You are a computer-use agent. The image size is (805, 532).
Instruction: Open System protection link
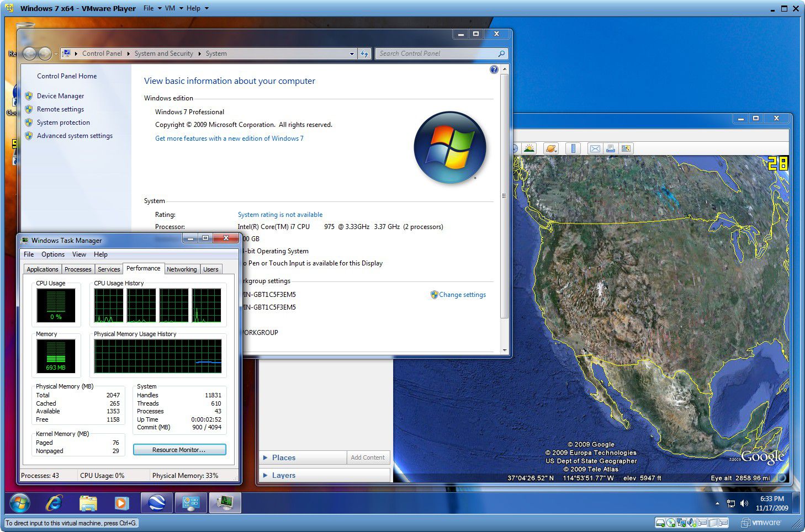(x=63, y=123)
